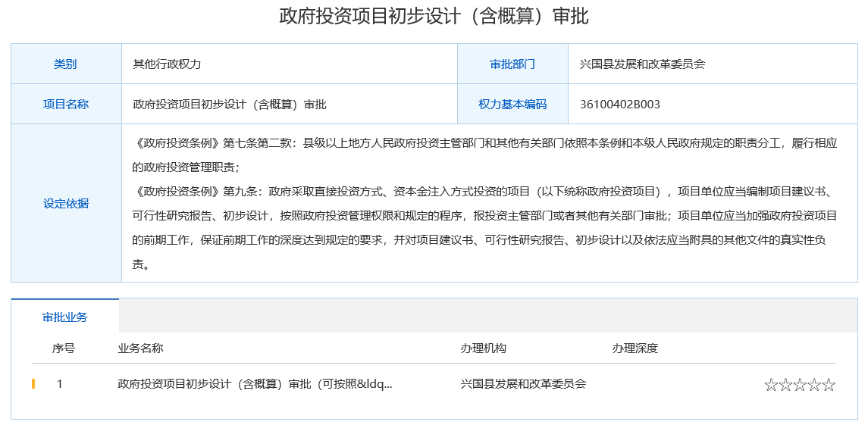Select the code 36100402B003
The height and width of the screenshot is (425, 868).
619,105
